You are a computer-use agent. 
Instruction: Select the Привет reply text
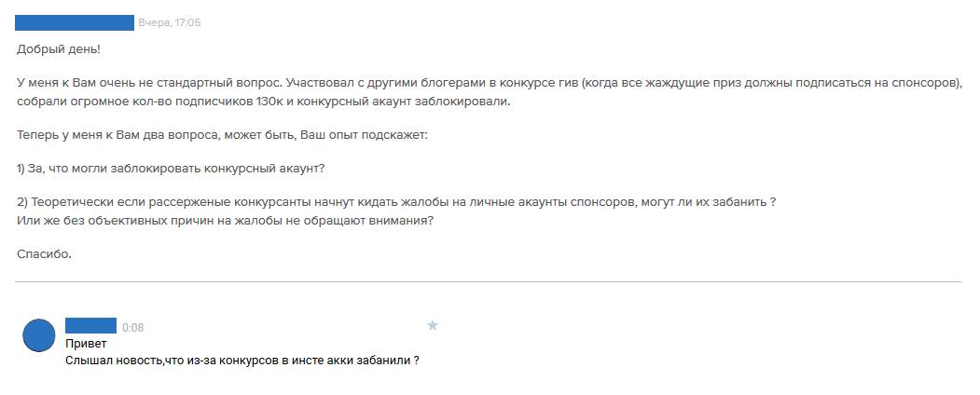coord(86,344)
